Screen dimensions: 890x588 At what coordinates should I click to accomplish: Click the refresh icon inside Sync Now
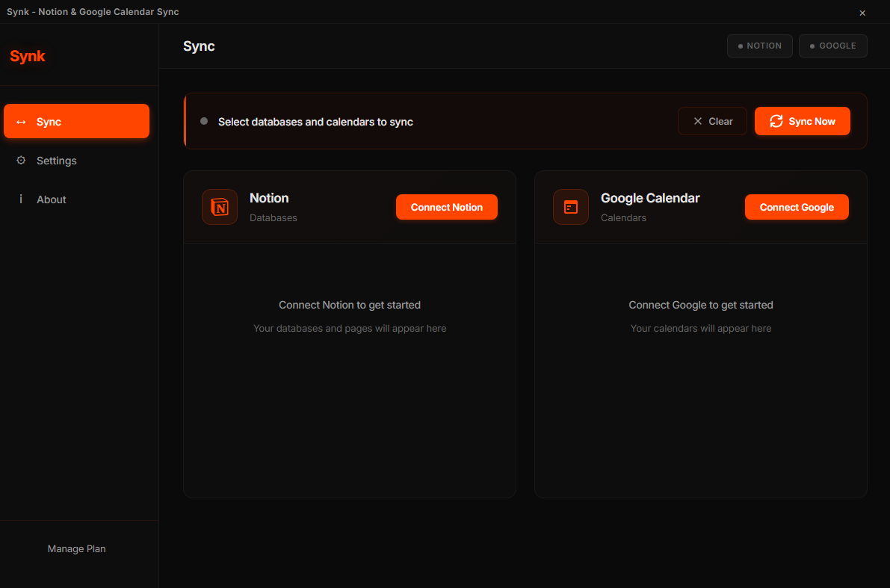(x=777, y=120)
